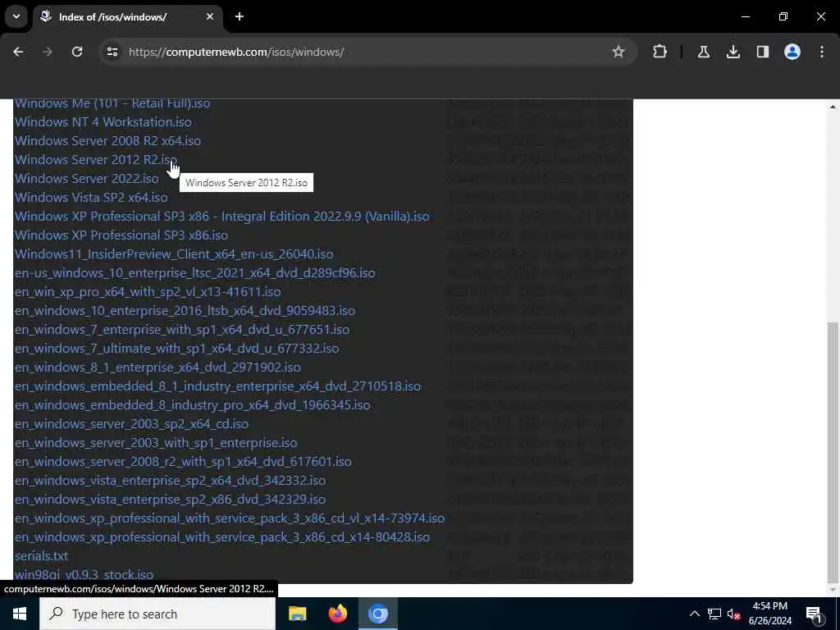
Task: Launch File Explorer from taskbar
Action: click(297, 614)
